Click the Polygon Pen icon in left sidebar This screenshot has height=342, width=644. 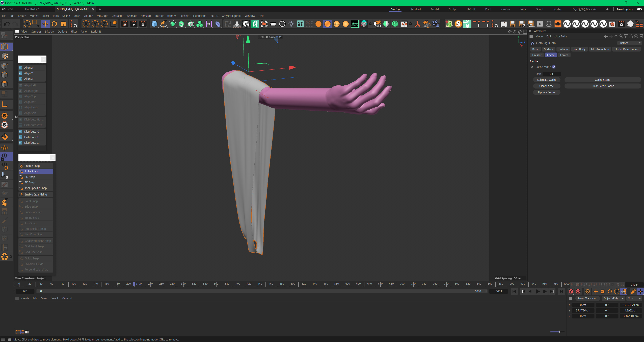5,202
